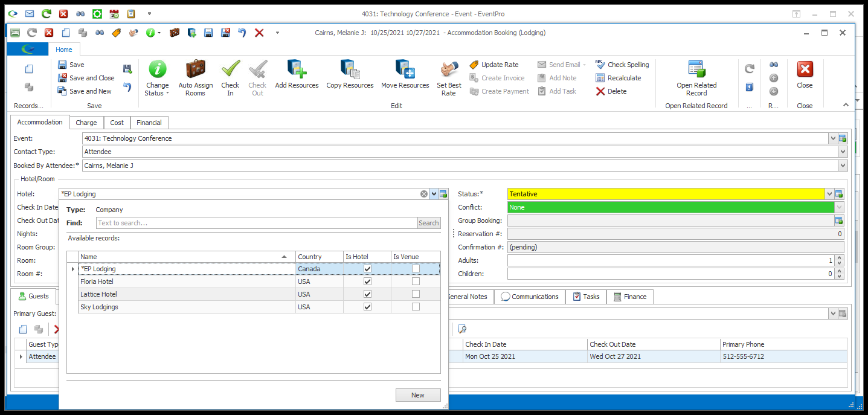868x415 pixels.
Task: Click Save and New in ribbon
Action: click(x=85, y=91)
